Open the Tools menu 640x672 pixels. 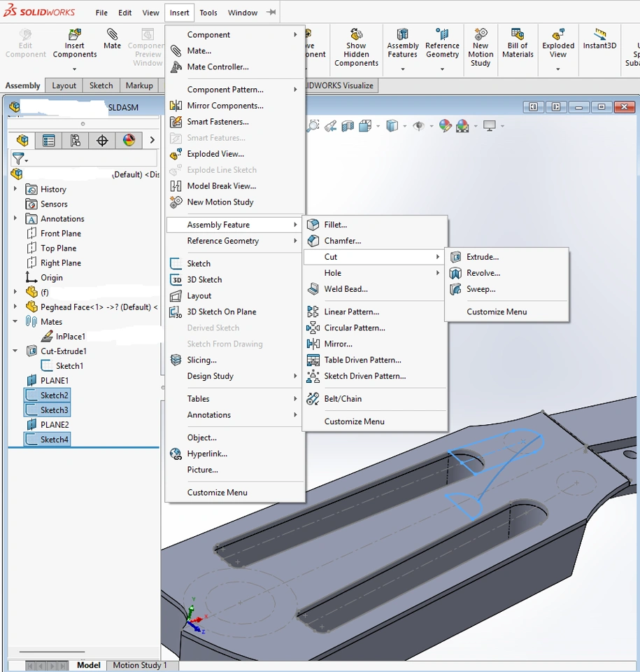[x=208, y=13]
